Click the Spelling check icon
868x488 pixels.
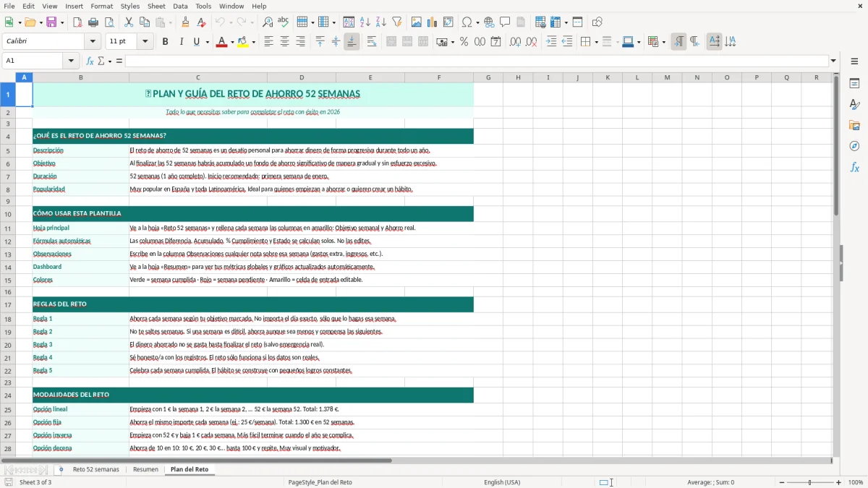click(283, 22)
